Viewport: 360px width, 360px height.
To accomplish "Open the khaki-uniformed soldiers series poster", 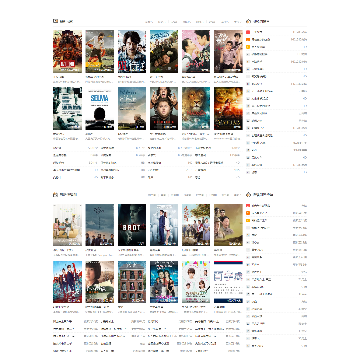I will [228, 225].
